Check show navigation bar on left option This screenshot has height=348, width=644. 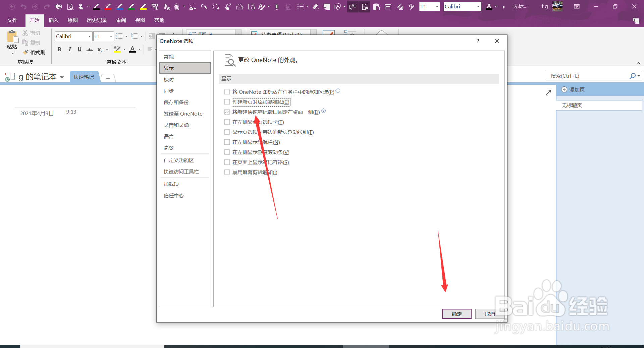pyautogui.click(x=227, y=142)
